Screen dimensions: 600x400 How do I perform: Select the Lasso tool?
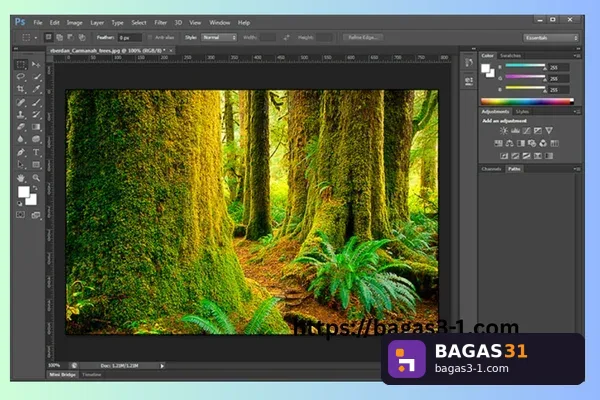(21, 77)
